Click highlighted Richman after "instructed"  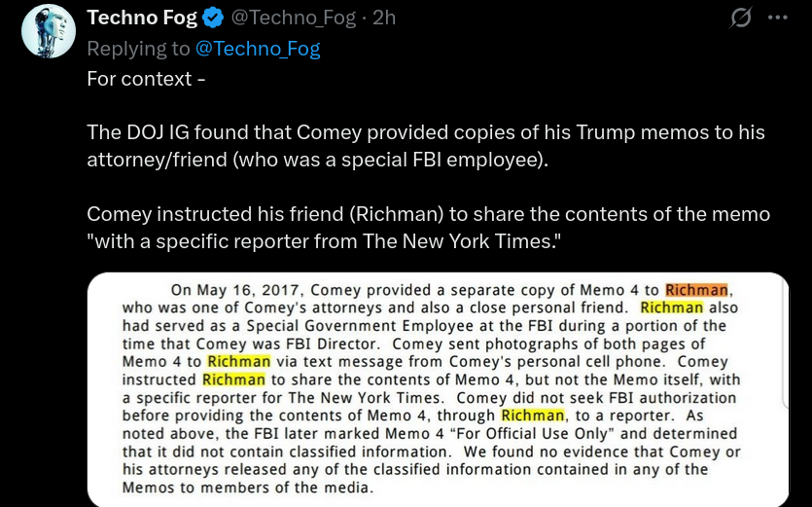(233, 380)
